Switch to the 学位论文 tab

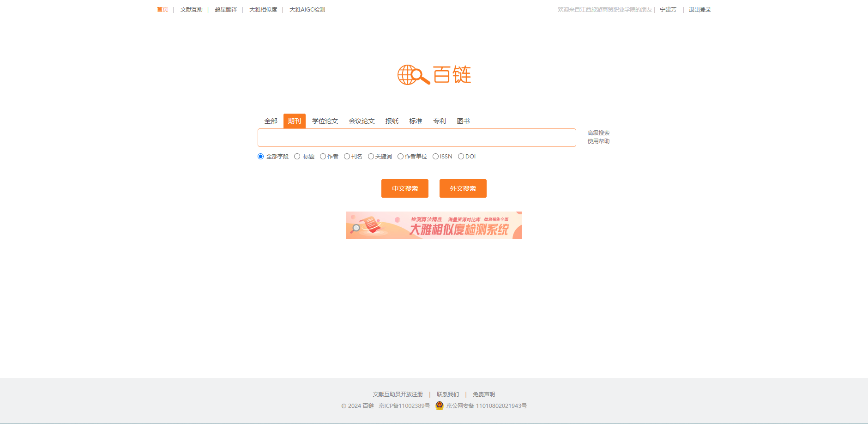325,121
